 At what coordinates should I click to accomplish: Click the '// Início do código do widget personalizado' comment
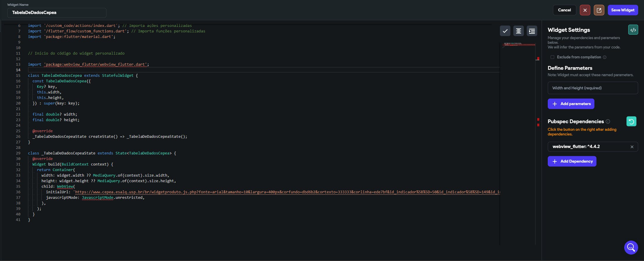point(76,53)
